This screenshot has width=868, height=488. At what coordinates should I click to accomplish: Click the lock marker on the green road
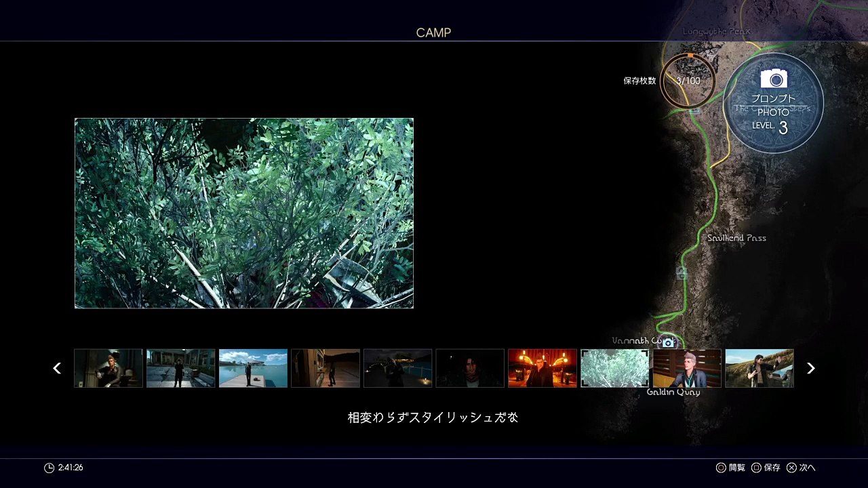682,273
